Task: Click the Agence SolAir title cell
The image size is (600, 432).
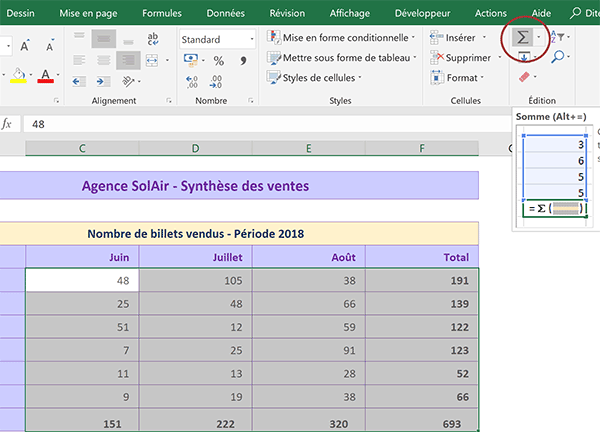Action: pos(239,186)
